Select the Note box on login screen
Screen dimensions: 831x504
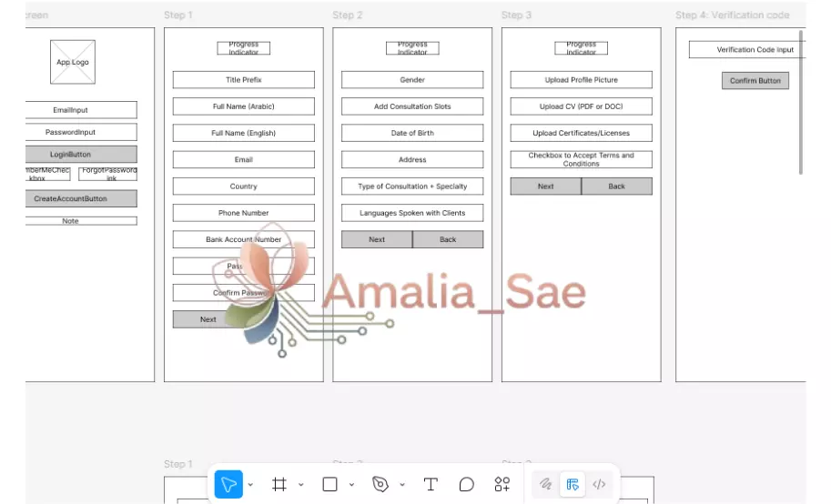[x=81, y=221]
